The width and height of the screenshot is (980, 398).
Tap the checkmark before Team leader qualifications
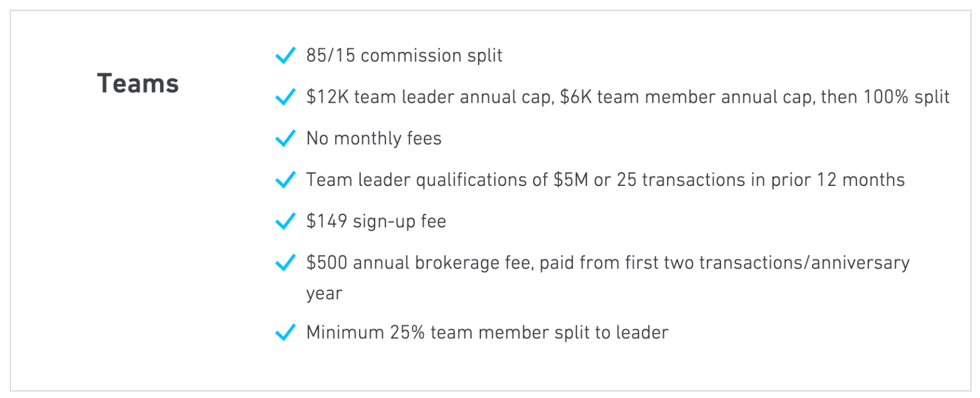click(285, 180)
